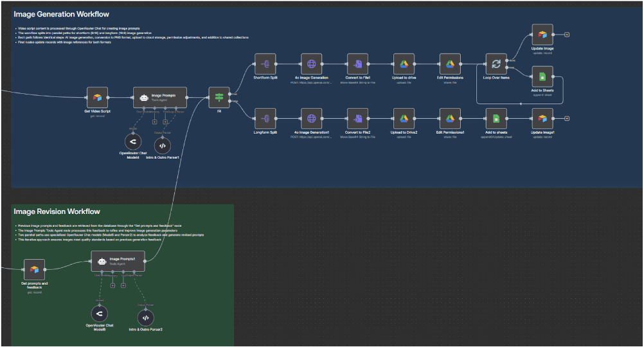Select the If node with green signpost
The height and width of the screenshot is (347, 644).
pos(219,97)
